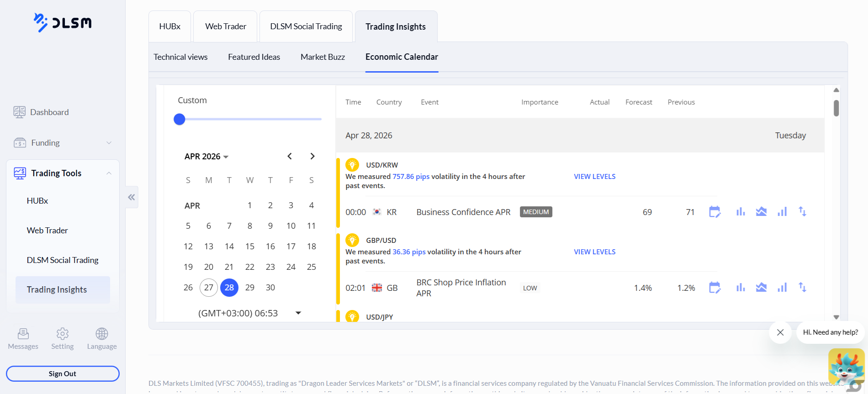The image size is (868, 394).
Task: Open area chart icon for BRC Shop Price Inflation
Action: tap(761, 287)
